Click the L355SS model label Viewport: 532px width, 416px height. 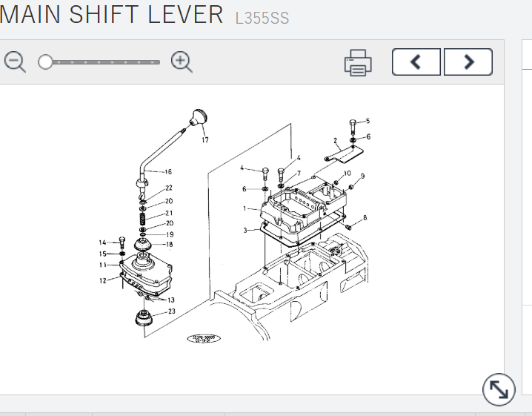262,18
